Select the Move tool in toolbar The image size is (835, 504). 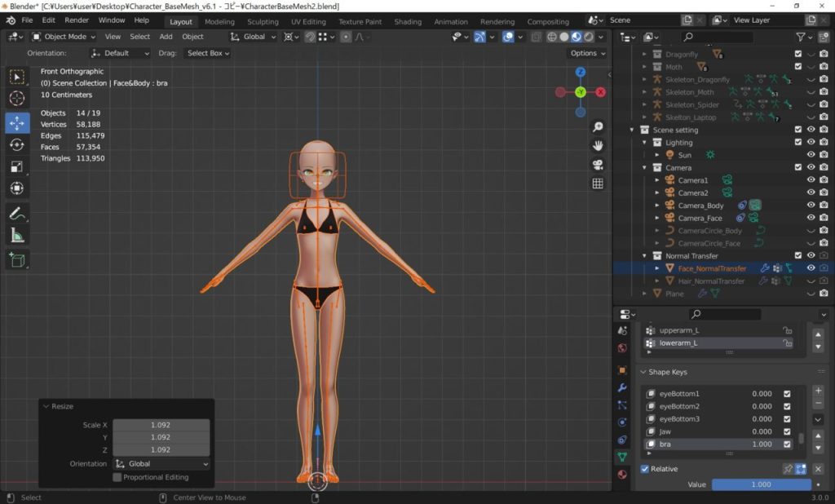pos(17,122)
